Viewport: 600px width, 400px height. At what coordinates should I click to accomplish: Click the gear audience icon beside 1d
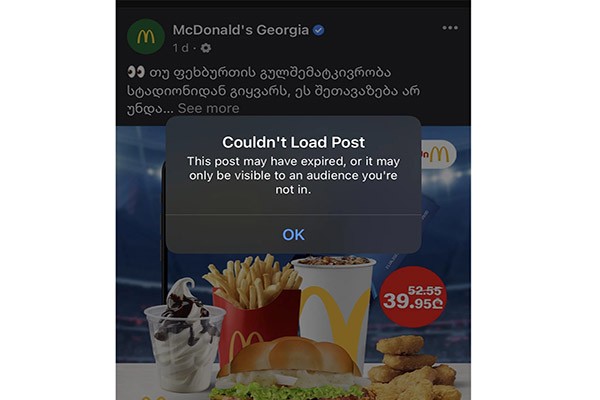tap(206, 48)
